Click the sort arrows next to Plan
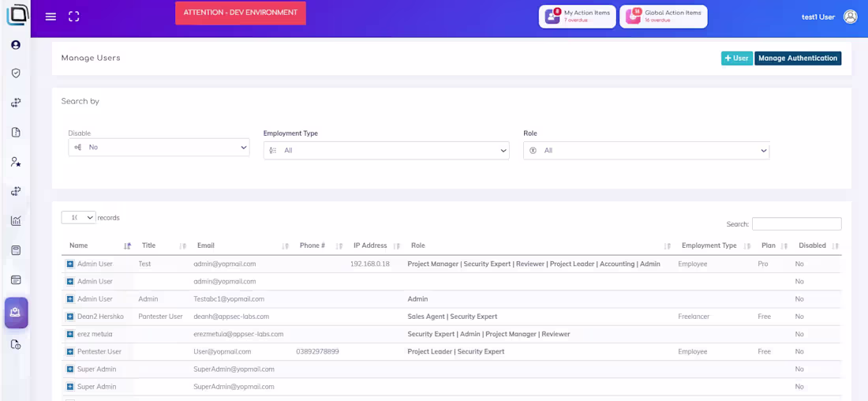This screenshot has width=868, height=401. point(784,246)
